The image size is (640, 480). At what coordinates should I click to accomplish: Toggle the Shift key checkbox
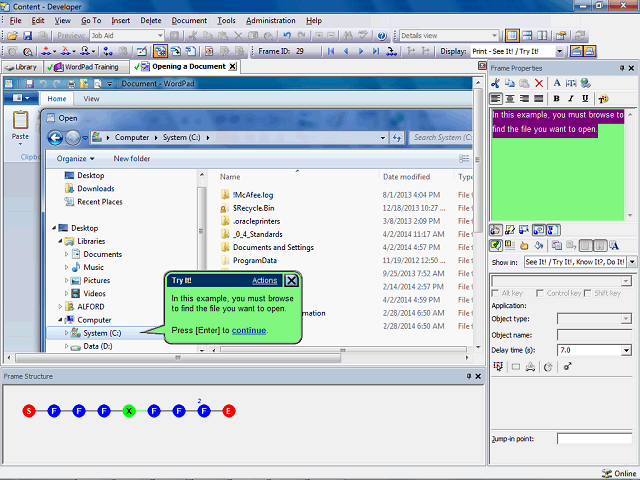(x=588, y=293)
